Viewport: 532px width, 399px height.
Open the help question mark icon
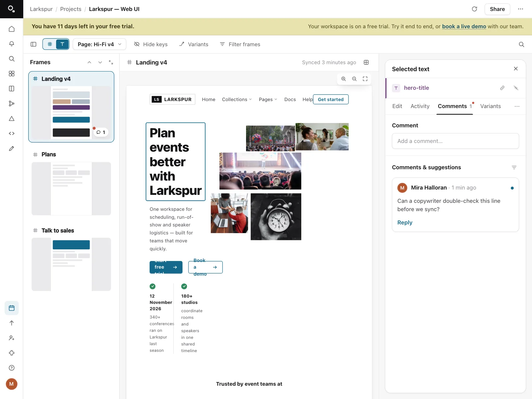12,368
